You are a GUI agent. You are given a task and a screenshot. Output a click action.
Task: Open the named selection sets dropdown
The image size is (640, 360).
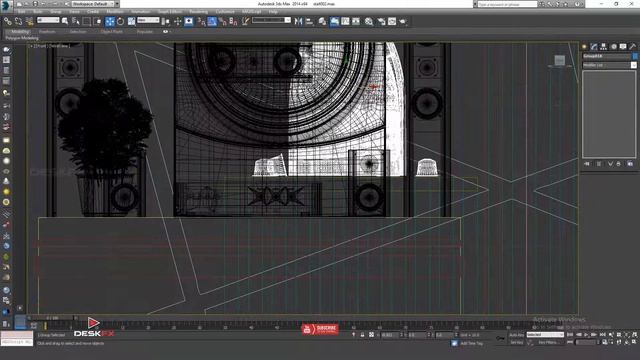point(271,20)
